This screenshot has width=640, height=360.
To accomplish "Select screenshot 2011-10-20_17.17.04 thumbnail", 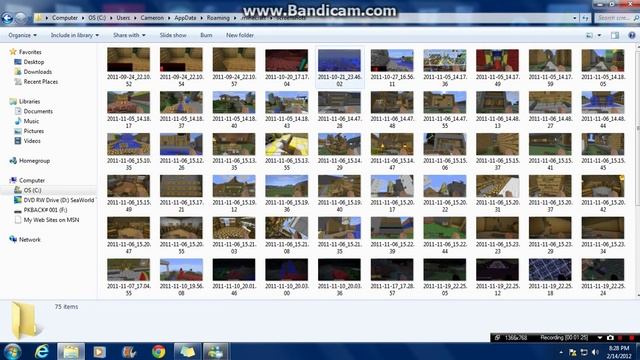I will click(x=287, y=60).
